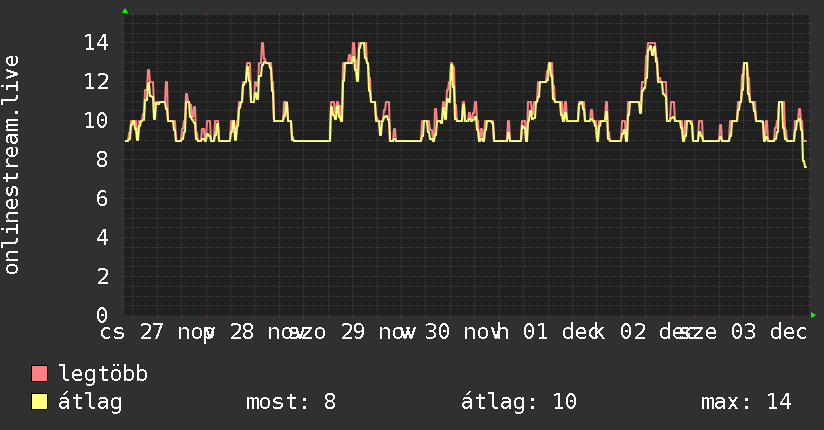This screenshot has width=824, height=430.
Task: Click the 'most: 8' current value
Action: (x=291, y=402)
